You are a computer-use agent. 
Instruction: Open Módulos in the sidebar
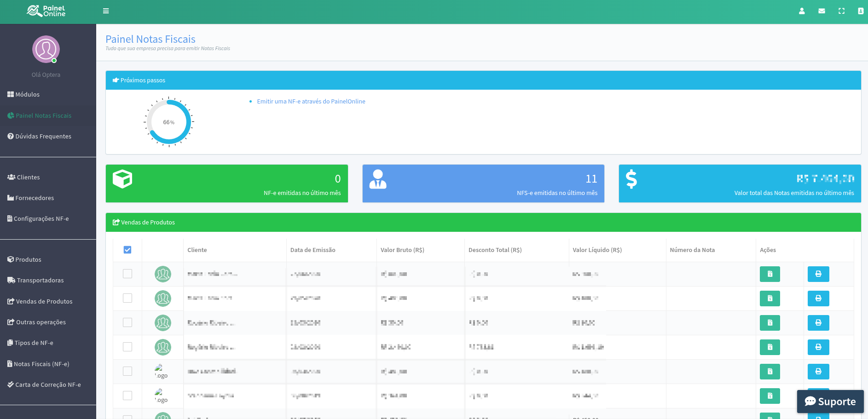27,94
